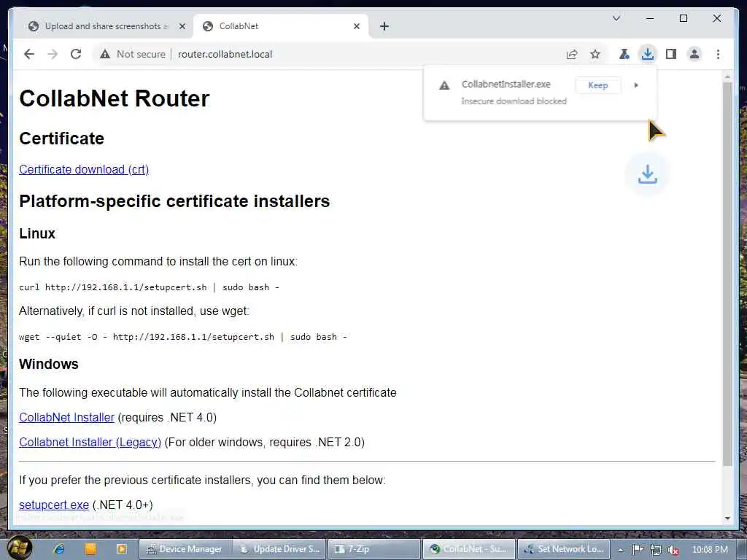Click the address bar URL router.collabnet.local

pyautogui.click(x=225, y=54)
